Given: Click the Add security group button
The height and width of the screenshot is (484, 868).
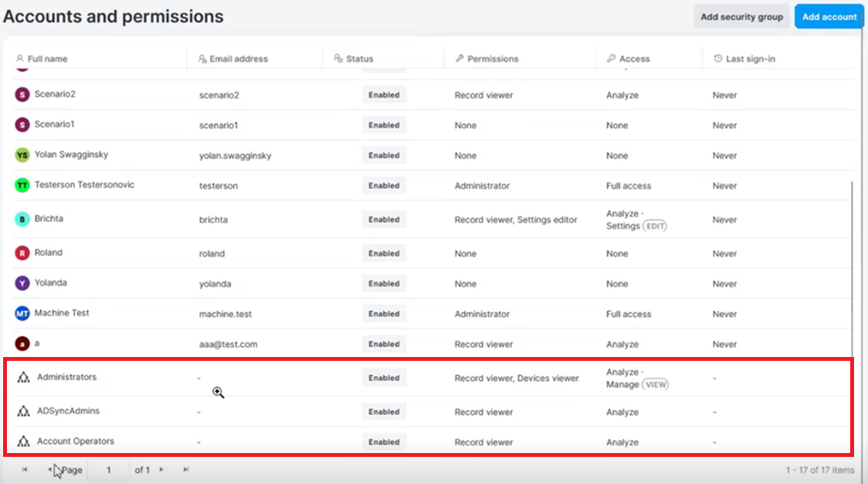Looking at the screenshot, I should (741, 16).
